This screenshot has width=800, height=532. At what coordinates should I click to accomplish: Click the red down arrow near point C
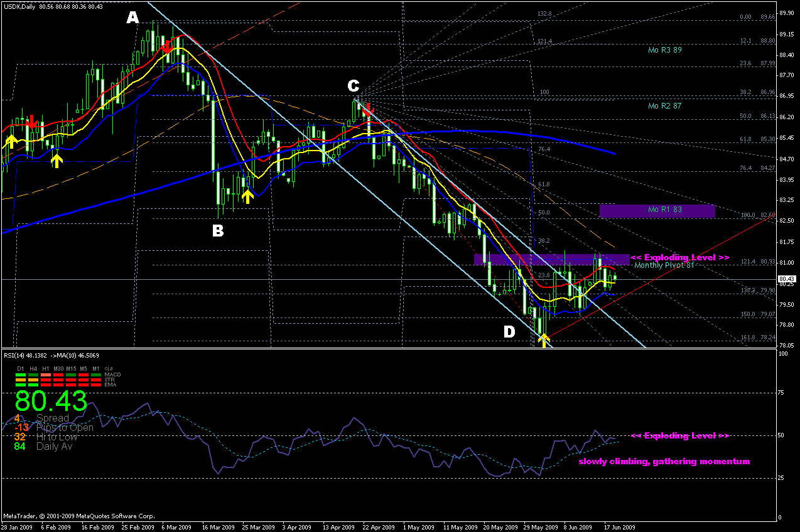[x=369, y=109]
